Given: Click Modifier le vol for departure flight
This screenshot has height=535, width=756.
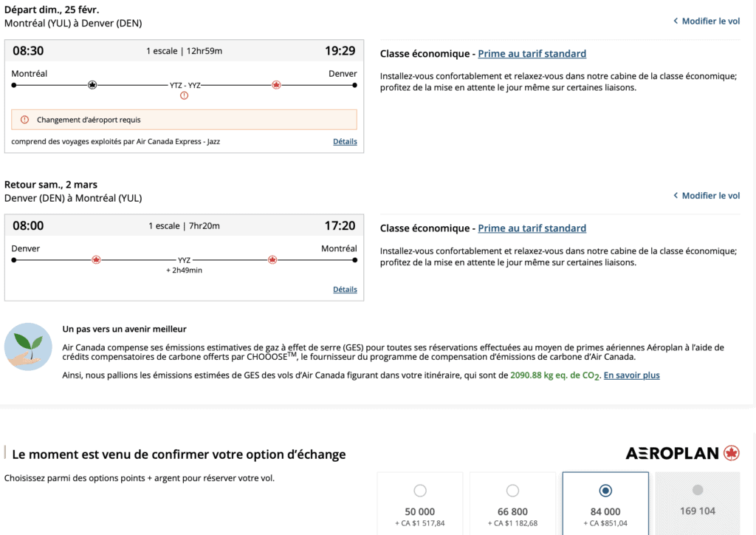Looking at the screenshot, I should (707, 21).
